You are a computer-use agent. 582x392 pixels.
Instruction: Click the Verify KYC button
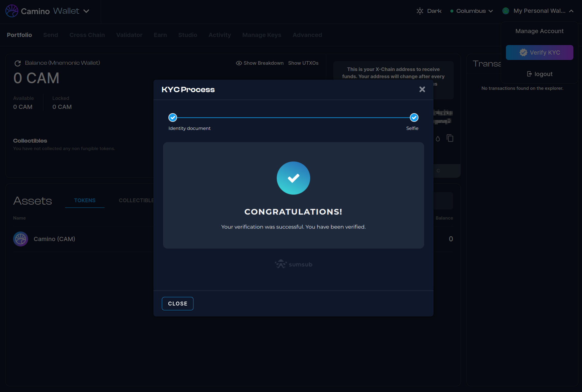539,53
